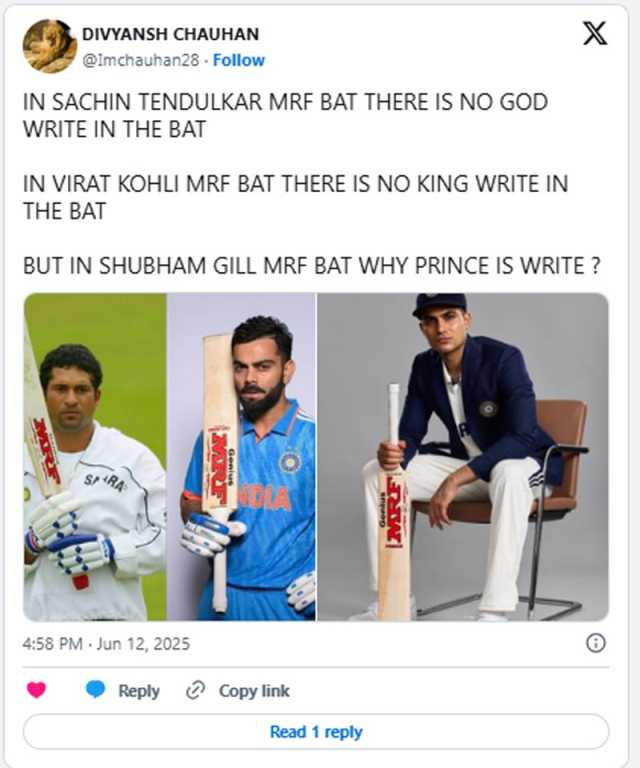Like the tweet with the heart icon
Image resolution: width=640 pixels, height=768 pixels.
coord(36,690)
